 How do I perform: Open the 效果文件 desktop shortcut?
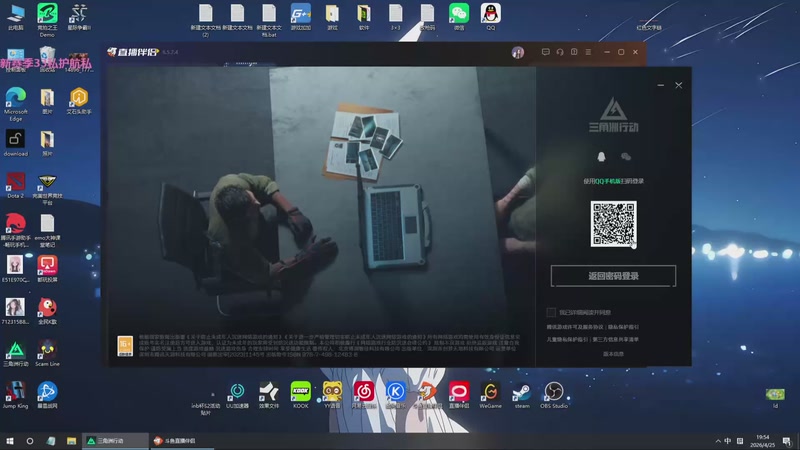pyautogui.click(x=269, y=395)
